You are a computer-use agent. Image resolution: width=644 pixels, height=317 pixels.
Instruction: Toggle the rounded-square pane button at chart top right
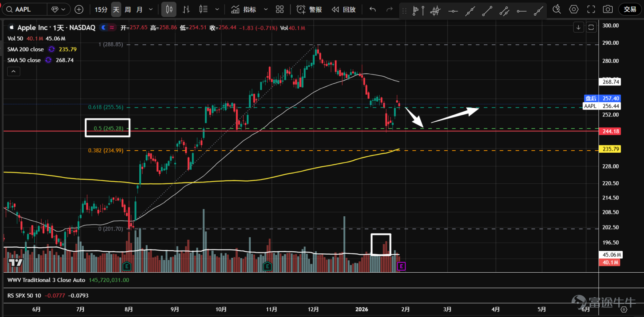coord(591,27)
